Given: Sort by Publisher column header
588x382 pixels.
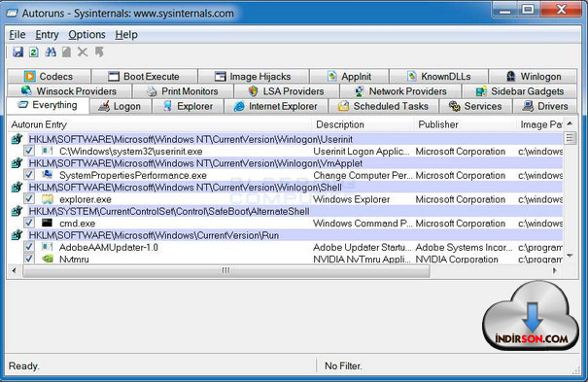Looking at the screenshot, I should tap(466, 124).
